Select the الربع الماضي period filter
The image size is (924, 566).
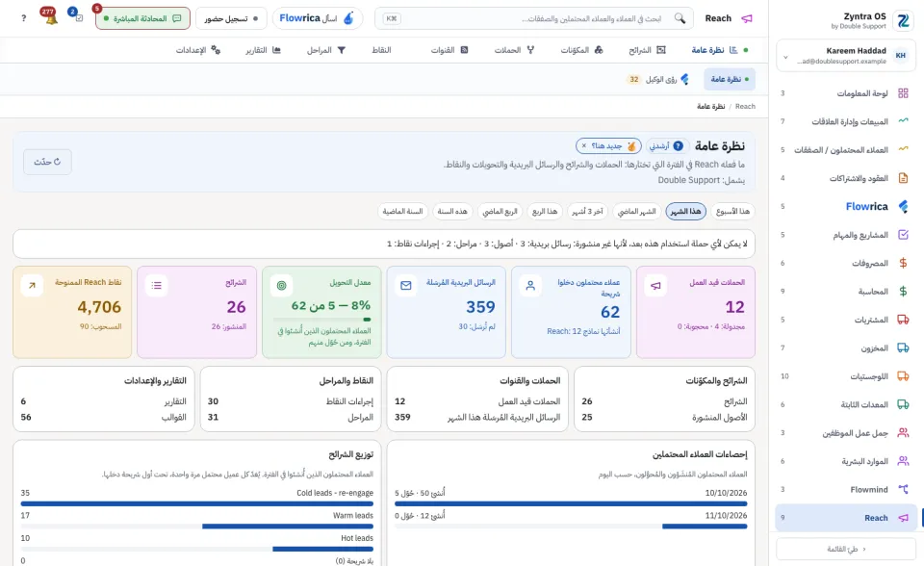[x=500, y=211]
